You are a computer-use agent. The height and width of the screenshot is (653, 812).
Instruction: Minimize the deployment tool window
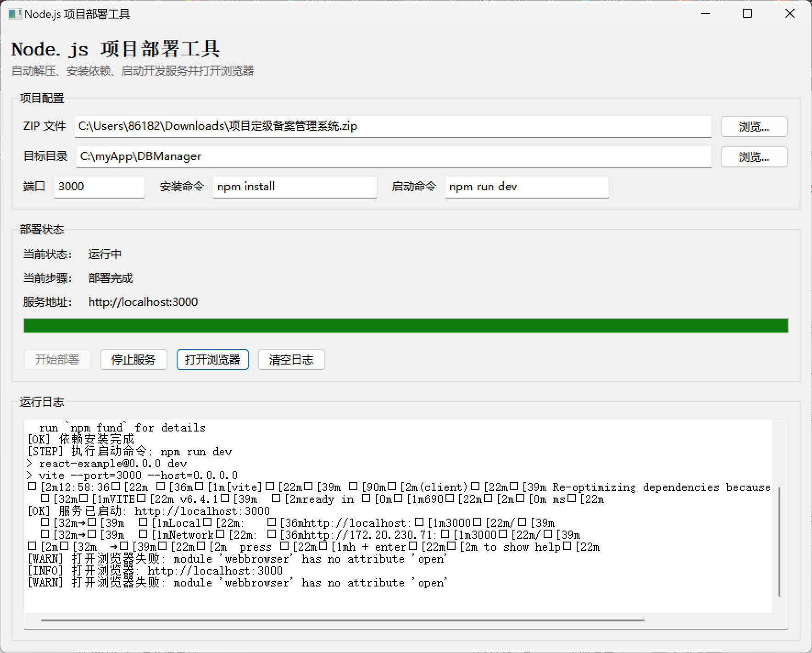tap(706, 14)
